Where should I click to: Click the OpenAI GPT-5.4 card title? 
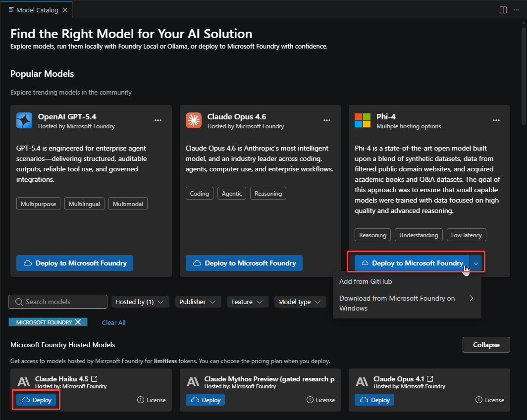[x=67, y=116]
